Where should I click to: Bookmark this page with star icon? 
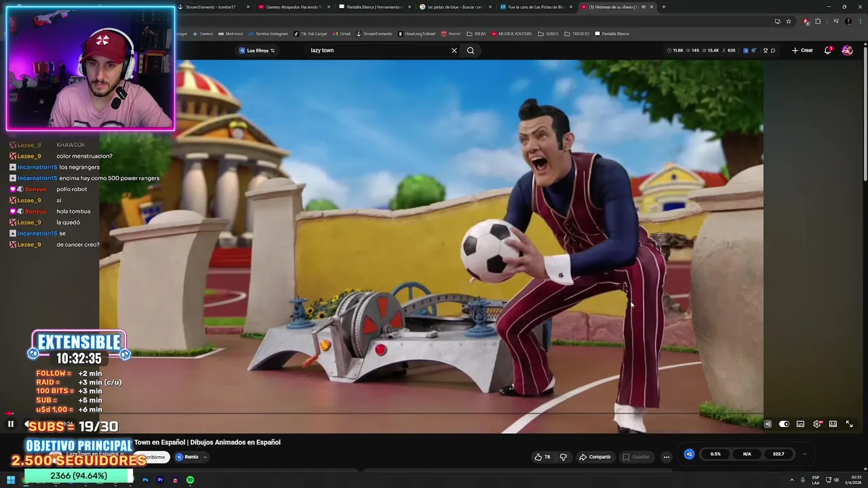[x=789, y=21]
